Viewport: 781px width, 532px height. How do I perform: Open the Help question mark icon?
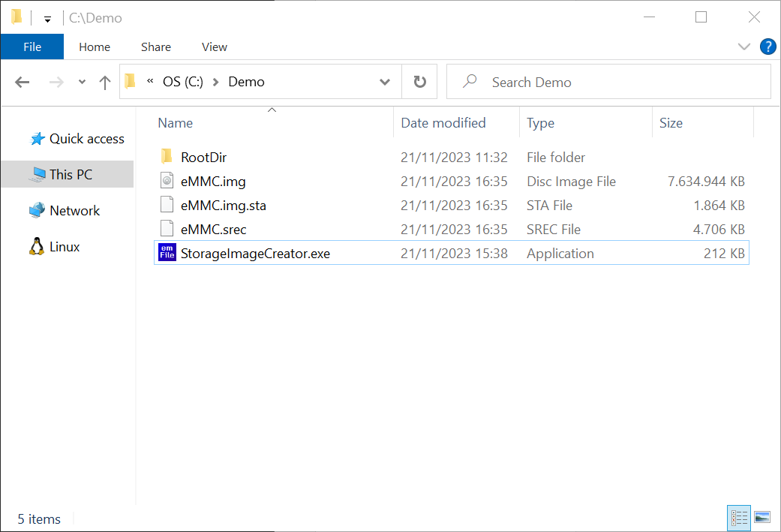tap(767, 47)
